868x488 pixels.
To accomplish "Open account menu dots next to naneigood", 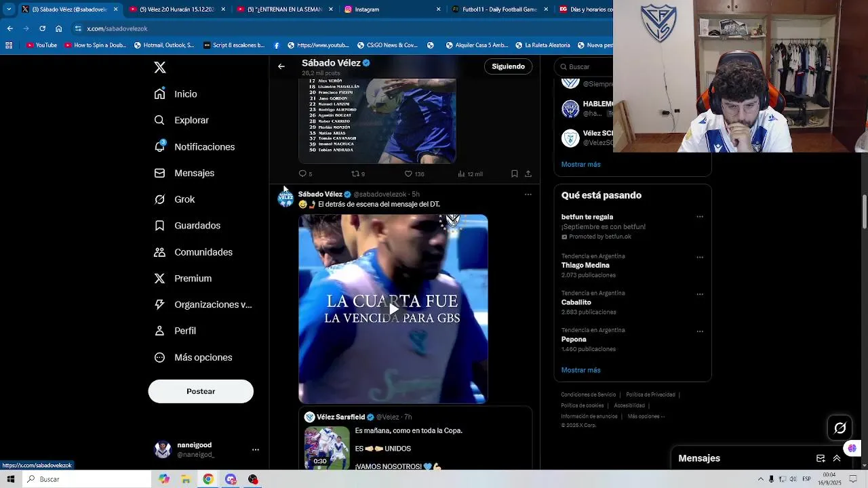I will [x=256, y=449].
